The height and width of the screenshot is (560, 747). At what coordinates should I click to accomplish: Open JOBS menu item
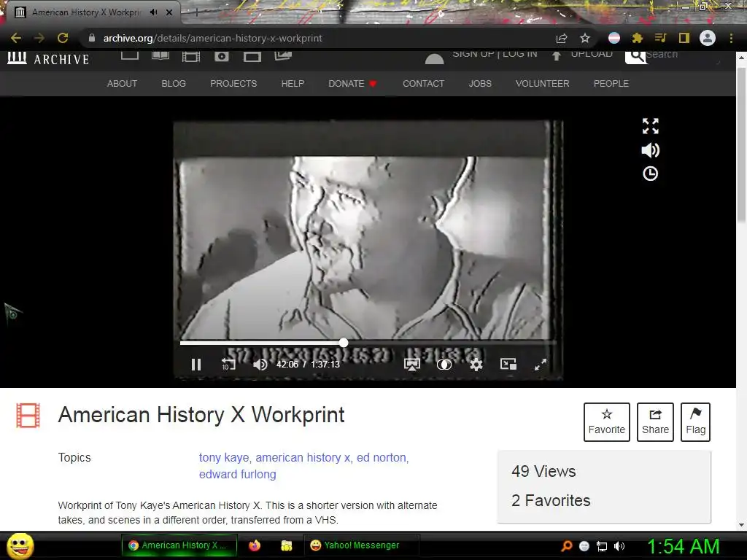tap(480, 83)
